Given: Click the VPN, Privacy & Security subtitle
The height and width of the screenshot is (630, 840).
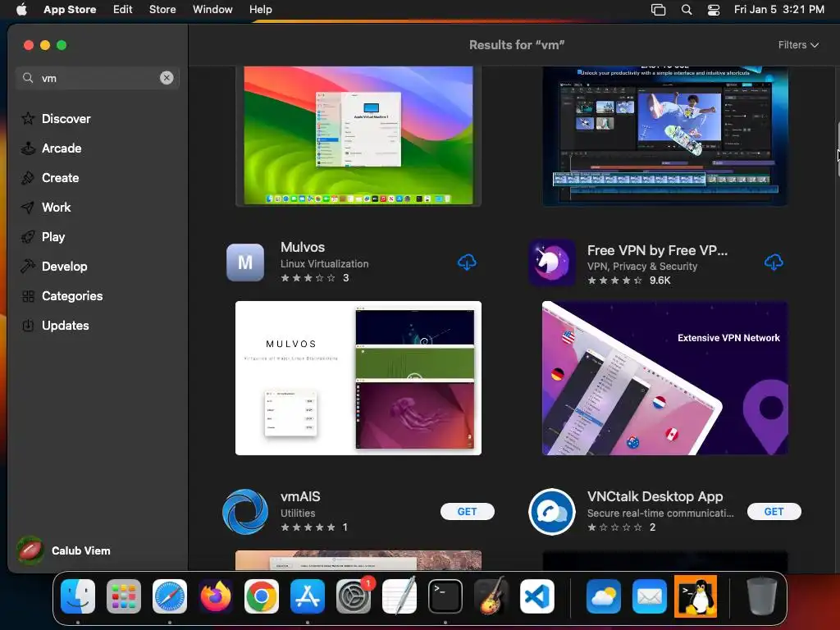Looking at the screenshot, I should 641,267.
